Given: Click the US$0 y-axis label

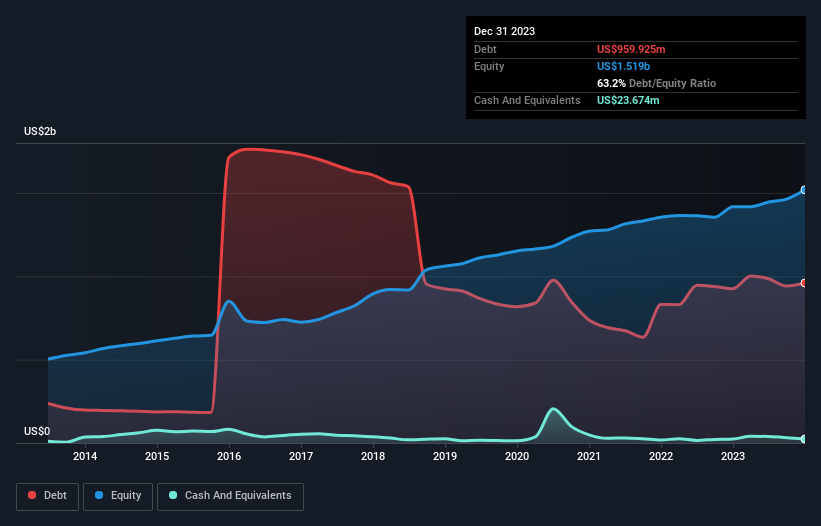Looking at the screenshot, I should click(37, 431).
